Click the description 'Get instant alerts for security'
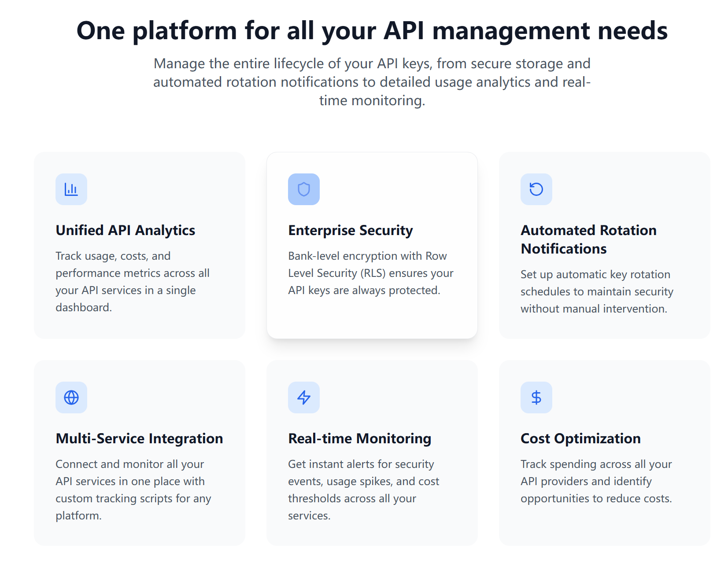Viewport: 728px width, 563px height. tap(364, 490)
